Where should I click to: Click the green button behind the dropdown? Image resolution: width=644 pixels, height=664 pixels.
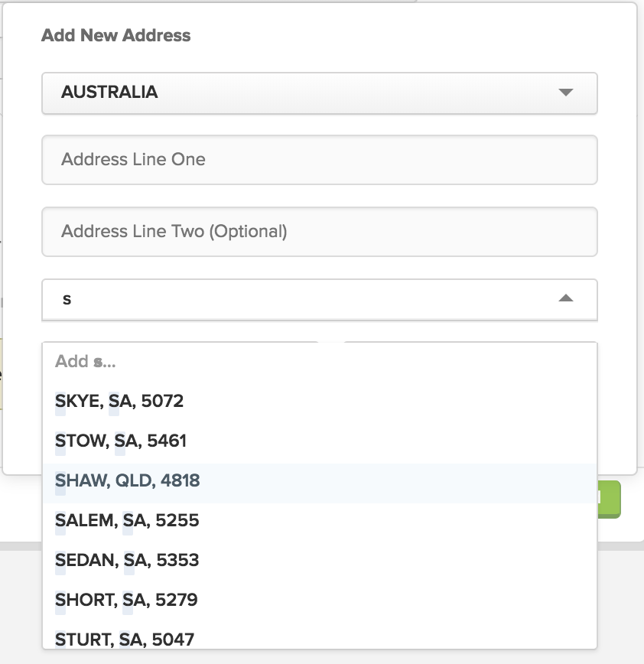point(610,500)
